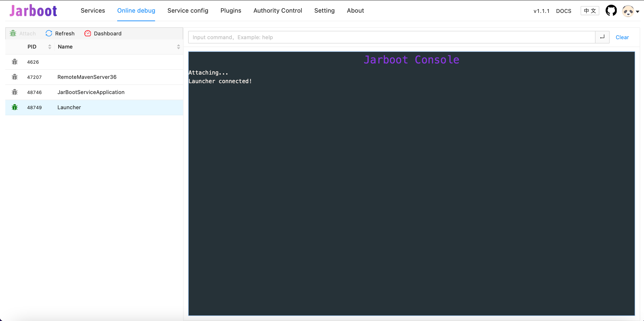This screenshot has width=644, height=321.
Task: Click the Attach label
Action: [28, 33]
